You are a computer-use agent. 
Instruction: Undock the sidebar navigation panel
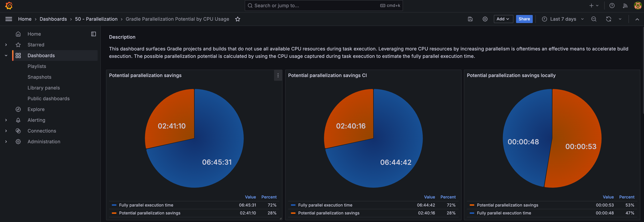tap(93, 34)
